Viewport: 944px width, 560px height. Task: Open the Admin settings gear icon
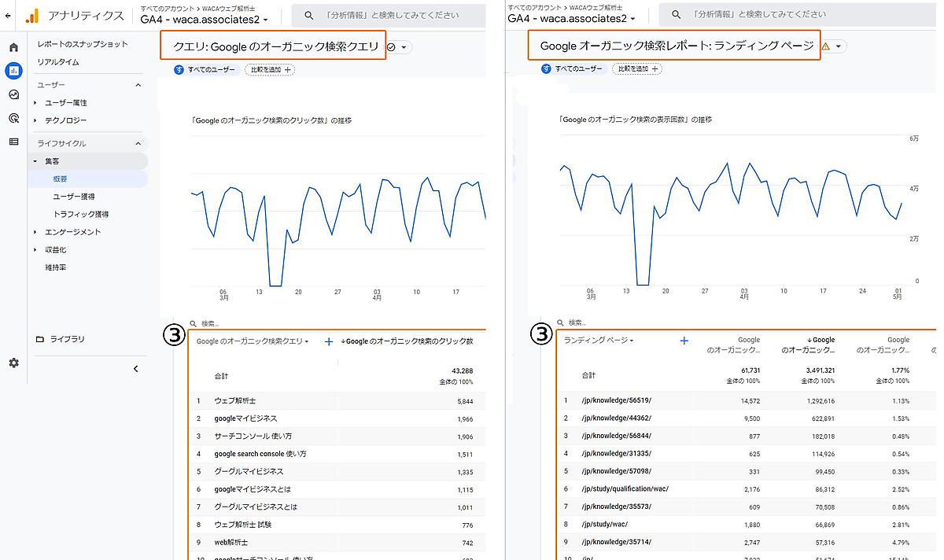click(13, 363)
